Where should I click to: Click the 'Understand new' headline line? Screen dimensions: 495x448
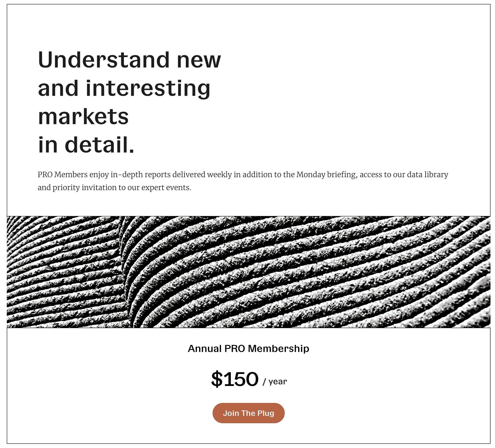point(129,60)
